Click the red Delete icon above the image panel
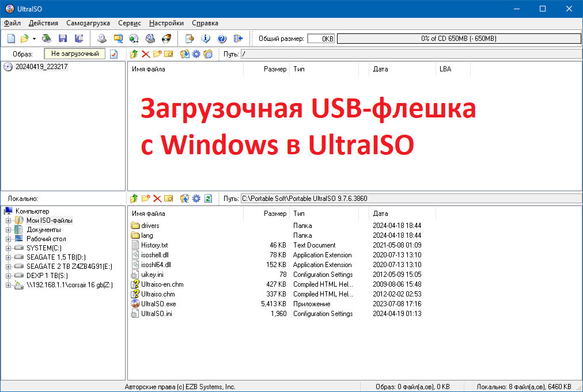The width and height of the screenshot is (583, 392). 146,54
